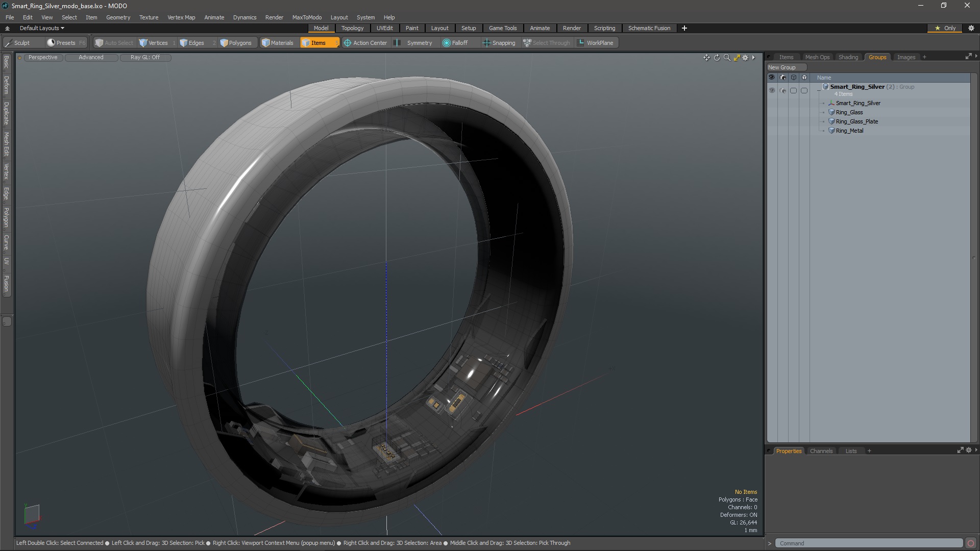This screenshot has width=980, height=551.
Task: Click the Properties panel options arrow
Action: point(976,450)
